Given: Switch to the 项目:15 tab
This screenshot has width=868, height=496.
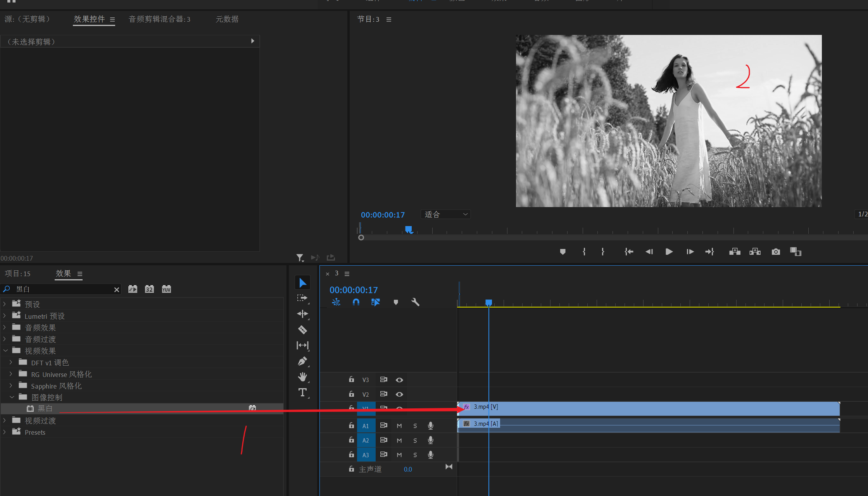Looking at the screenshot, I should tap(18, 274).
